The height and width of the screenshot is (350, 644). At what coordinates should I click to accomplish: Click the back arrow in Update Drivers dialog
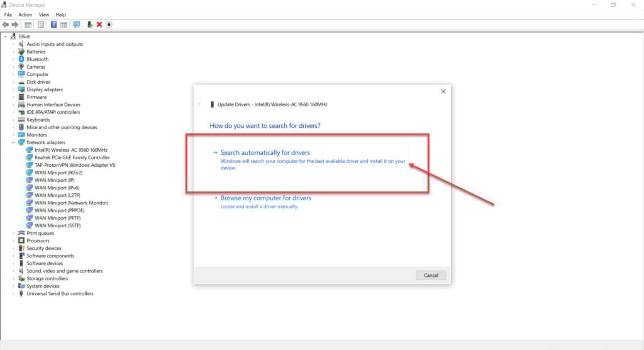click(x=199, y=104)
